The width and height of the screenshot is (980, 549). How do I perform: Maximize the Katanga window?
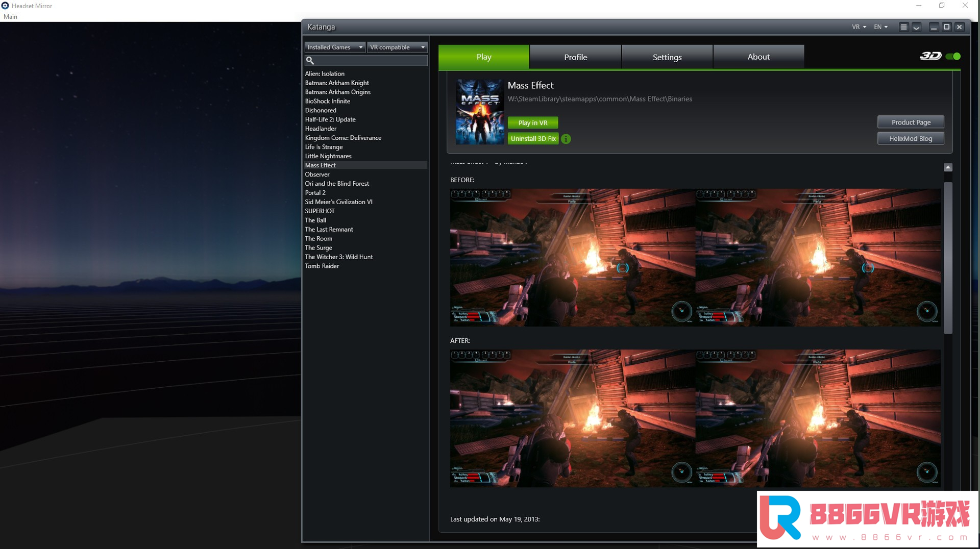(x=946, y=27)
